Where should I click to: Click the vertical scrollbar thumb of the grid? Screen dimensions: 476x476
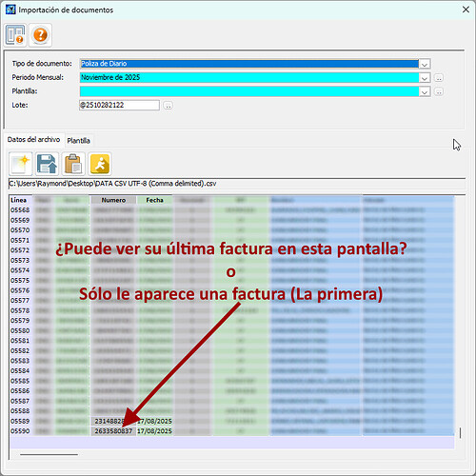pyautogui.click(x=460, y=433)
